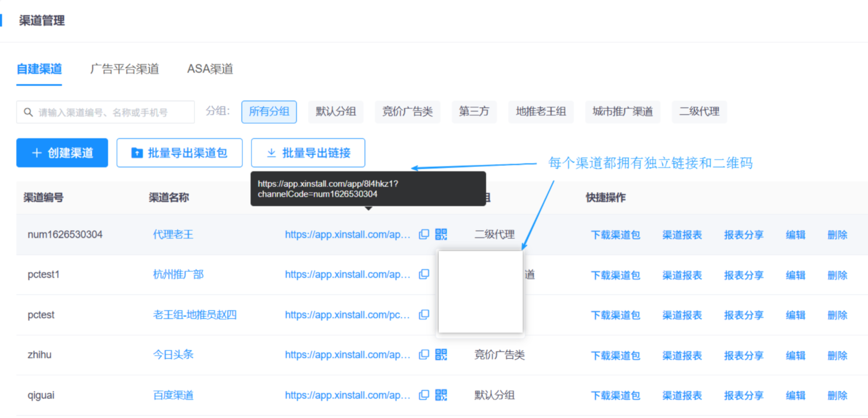Show QR code for 今日头条 channel
868x418 pixels.
coord(441,355)
